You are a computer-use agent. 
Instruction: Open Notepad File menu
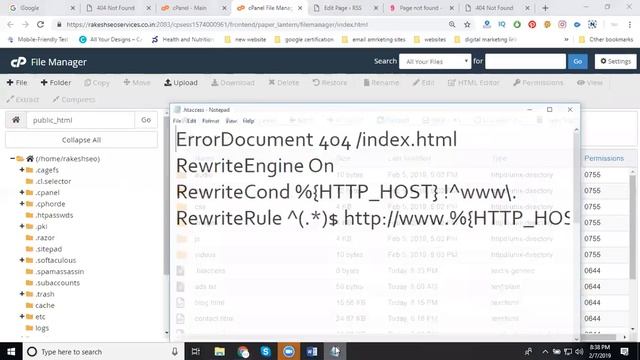(x=177, y=121)
